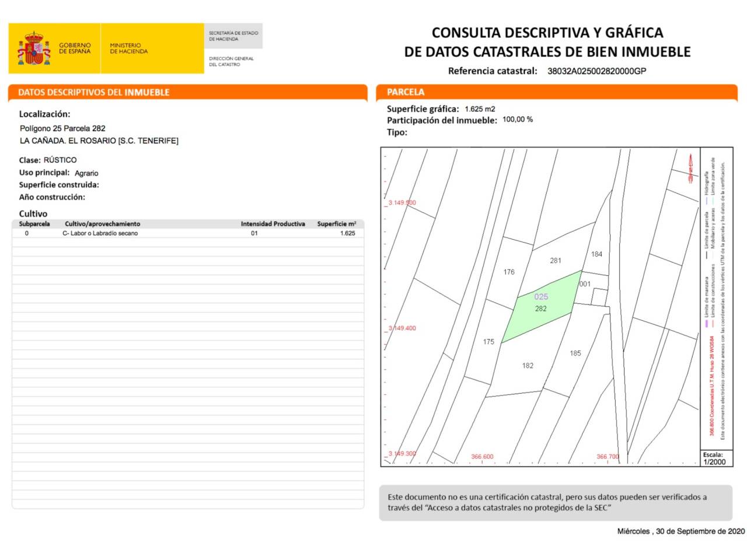The height and width of the screenshot is (560, 747).
Task: Click parcel 182 label on the map
Action: click(528, 366)
